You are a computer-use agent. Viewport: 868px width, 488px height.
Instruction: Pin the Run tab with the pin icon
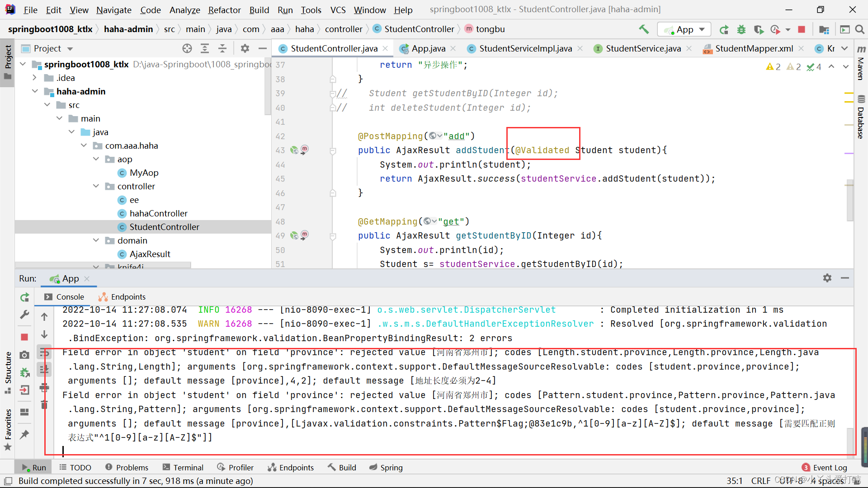(25, 435)
